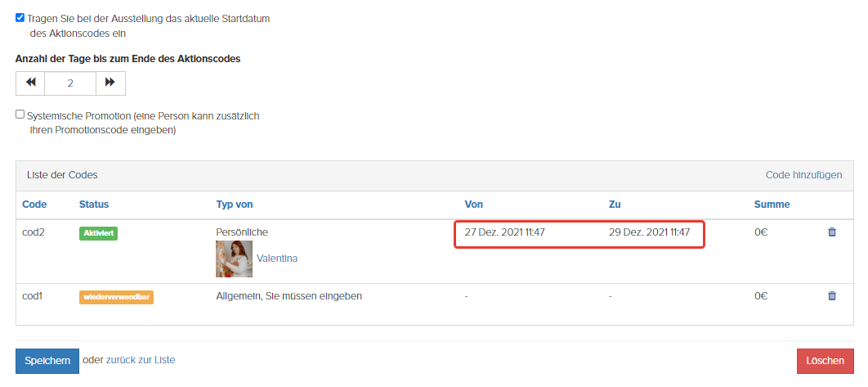Screen dimensions: 868x387
Task: Click the red Löschen button
Action: point(825,361)
